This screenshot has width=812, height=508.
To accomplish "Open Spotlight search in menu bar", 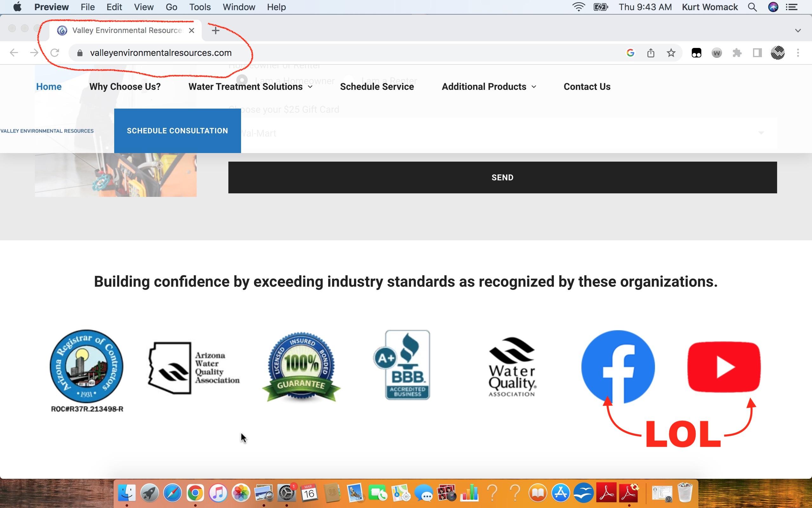I will (753, 7).
